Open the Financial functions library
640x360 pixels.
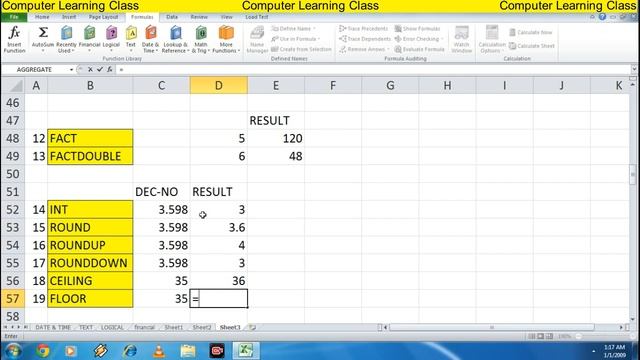89,39
